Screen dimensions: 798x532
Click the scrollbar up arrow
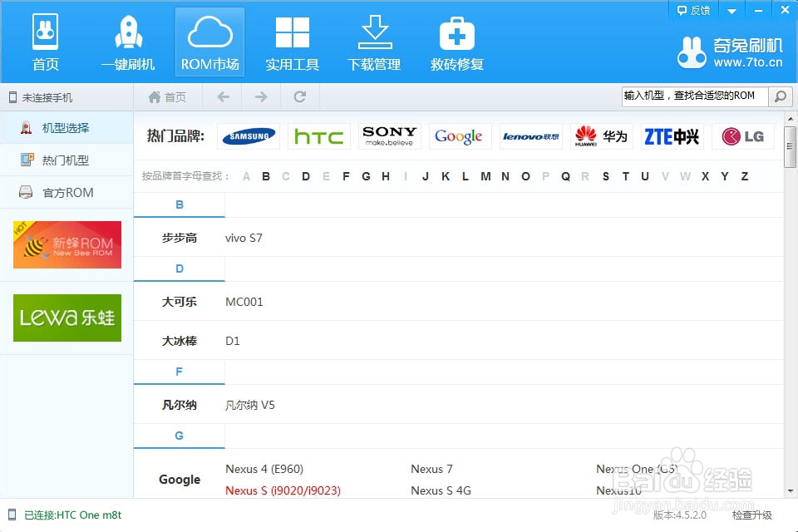tap(790, 119)
